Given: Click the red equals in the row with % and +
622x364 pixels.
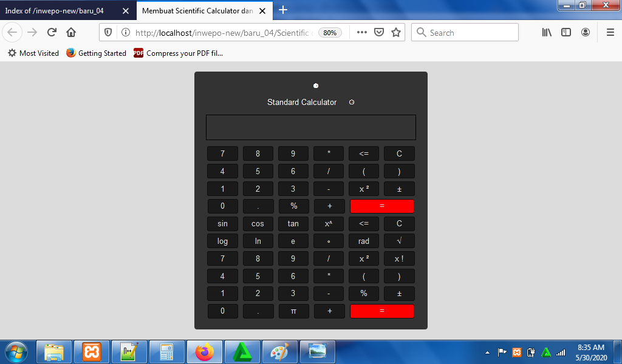Looking at the screenshot, I should click(382, 206).
